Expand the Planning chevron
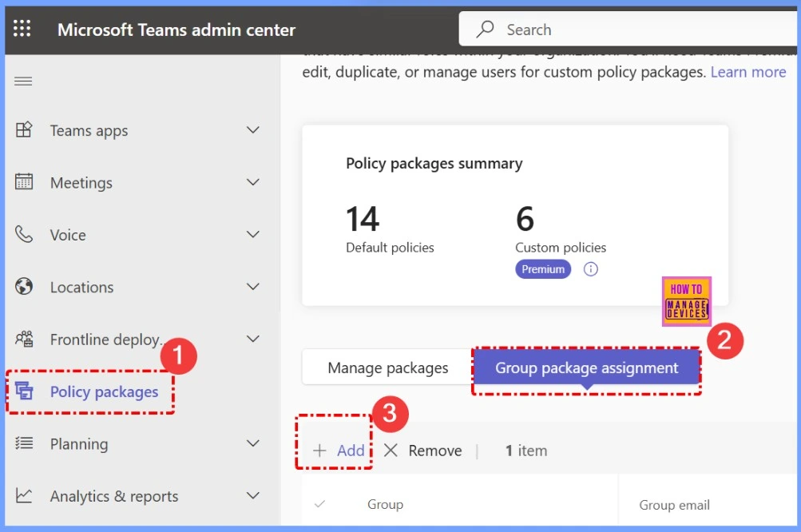This screenshot has height=532, width=801. 253,443
